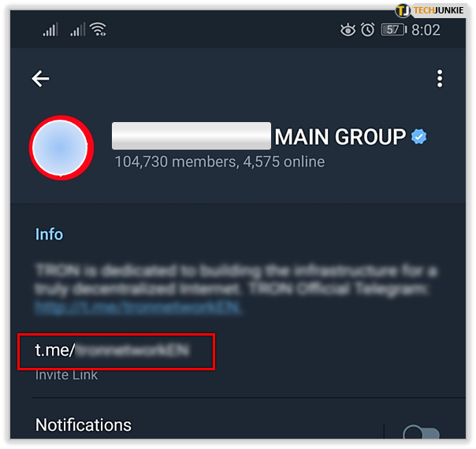Image resolution: width=476 pixels, height=449 pixels.
Task: Tap the eye comfort status icon
Action: tap(348, 30)
